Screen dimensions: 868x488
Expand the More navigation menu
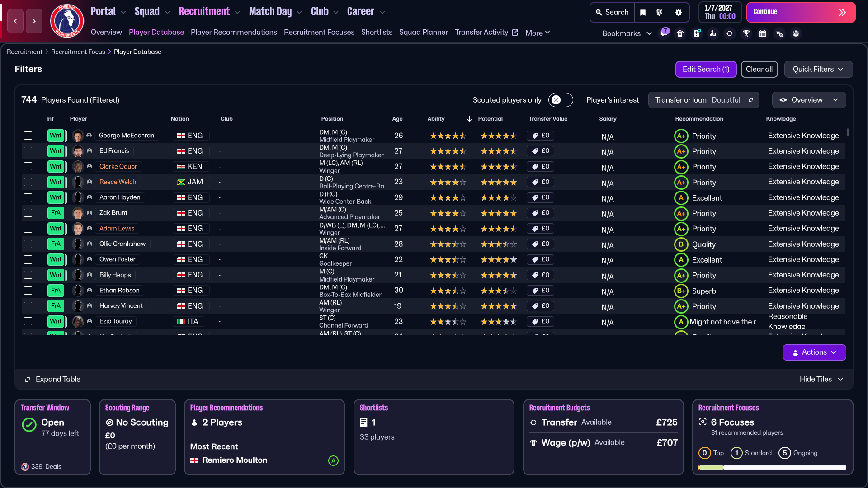[538, 33]
